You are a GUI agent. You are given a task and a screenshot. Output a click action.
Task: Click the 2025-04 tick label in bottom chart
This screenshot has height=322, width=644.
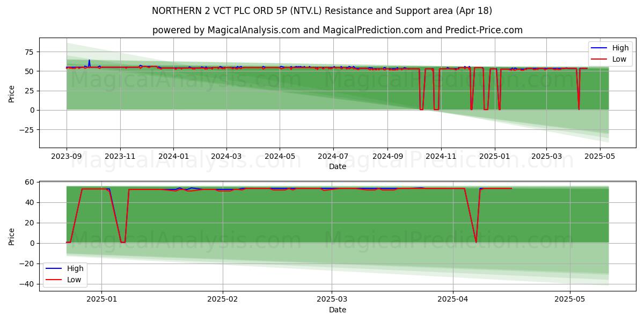(x=453, y=300)
